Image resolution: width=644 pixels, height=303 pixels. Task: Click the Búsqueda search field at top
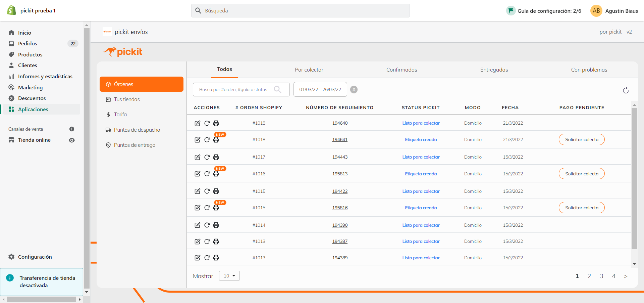pyautogui.click(x=300, y=11)
